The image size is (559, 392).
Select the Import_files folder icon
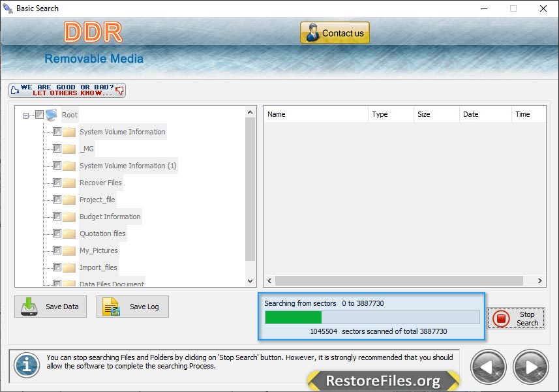69,268
